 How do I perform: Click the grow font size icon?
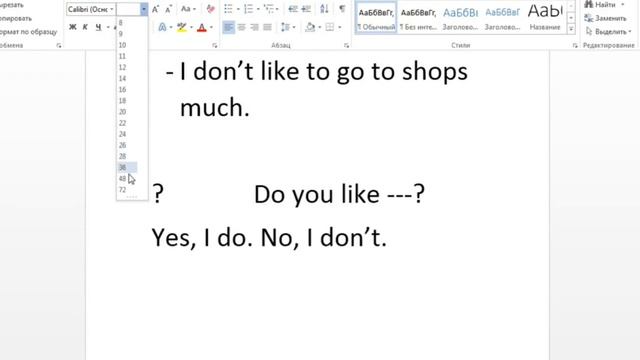tap(155, 9)
